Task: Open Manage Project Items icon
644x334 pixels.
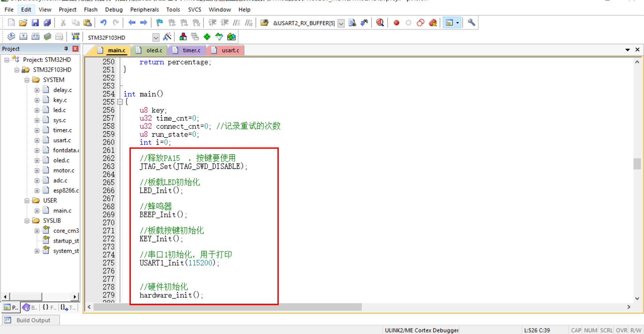Action: [183, 37]
